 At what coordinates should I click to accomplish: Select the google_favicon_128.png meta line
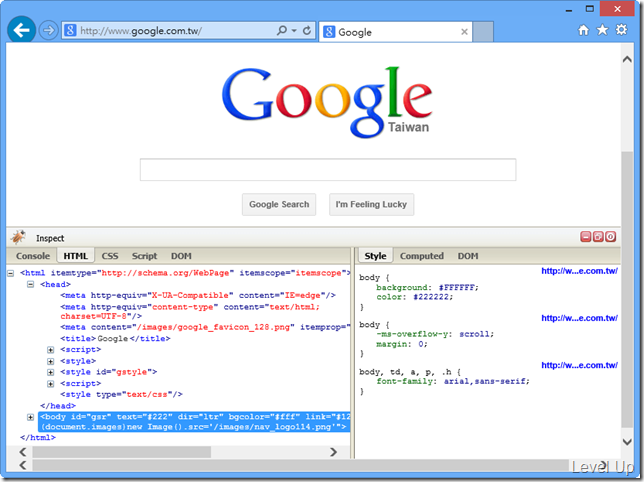point(205,327)
